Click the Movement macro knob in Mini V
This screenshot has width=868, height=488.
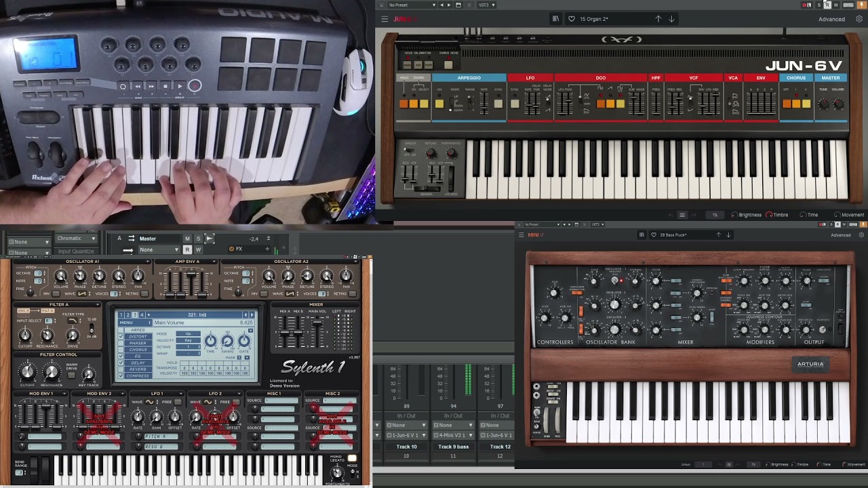[844, 464]
